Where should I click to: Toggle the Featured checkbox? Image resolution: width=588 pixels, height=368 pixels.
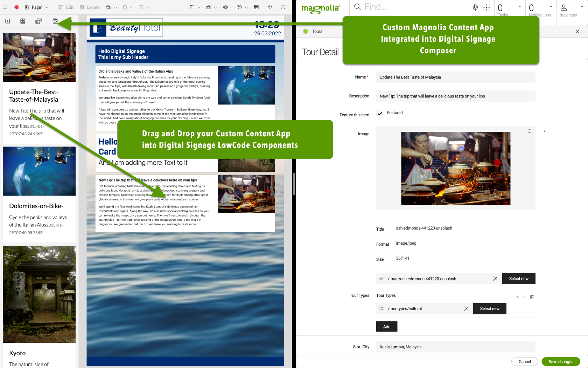point(380,113)
